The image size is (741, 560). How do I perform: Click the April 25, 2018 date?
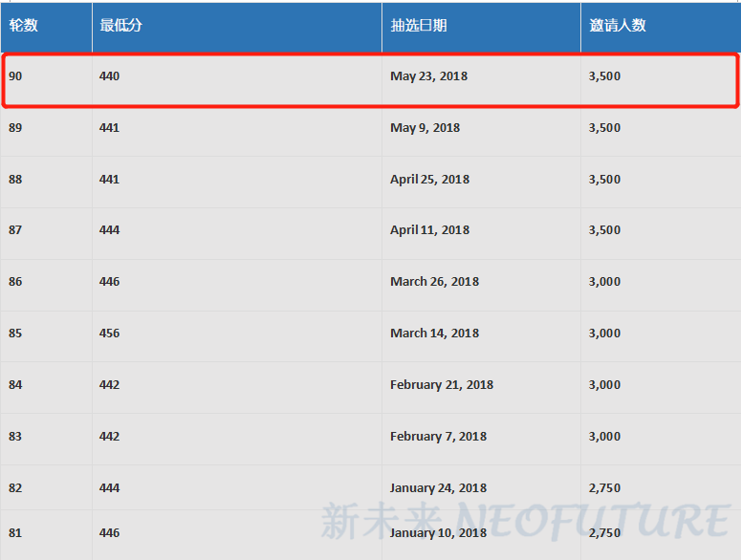(x=429, y=180)
